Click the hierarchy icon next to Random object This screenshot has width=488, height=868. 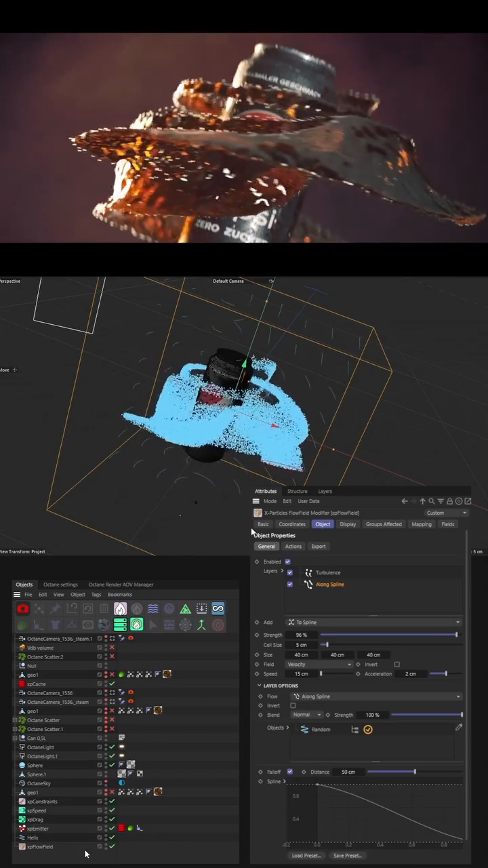point(354,730)
